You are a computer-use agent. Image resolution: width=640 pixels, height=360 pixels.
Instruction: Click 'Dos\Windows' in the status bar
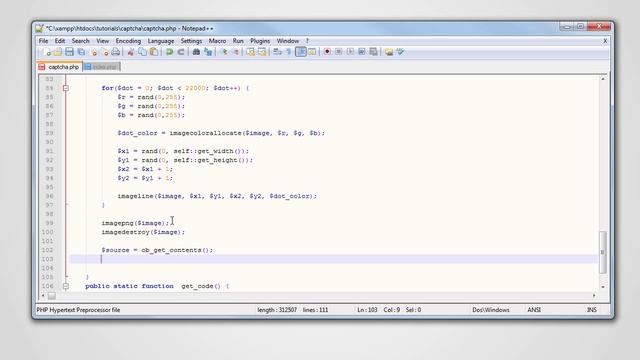pyautogui.click(x=491, y=310)
